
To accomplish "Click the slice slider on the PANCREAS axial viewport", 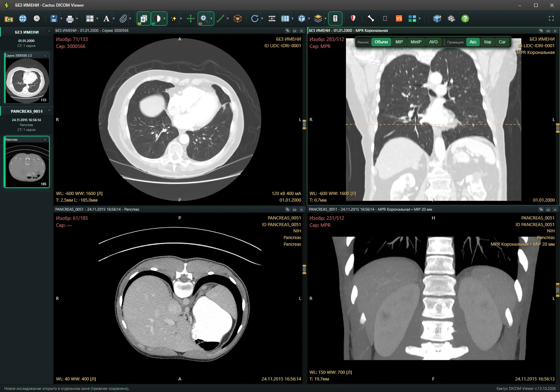I will click(304, 269).
